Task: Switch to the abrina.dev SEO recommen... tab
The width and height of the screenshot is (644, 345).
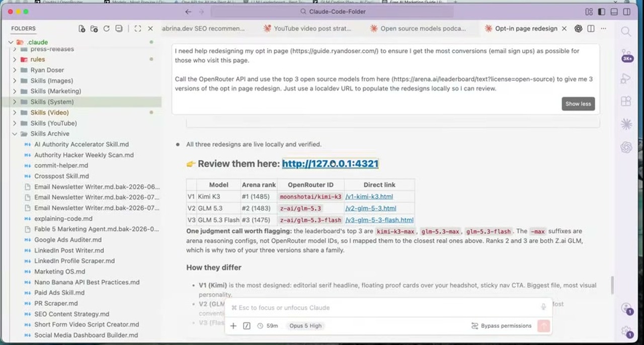Action: point(203,29)
